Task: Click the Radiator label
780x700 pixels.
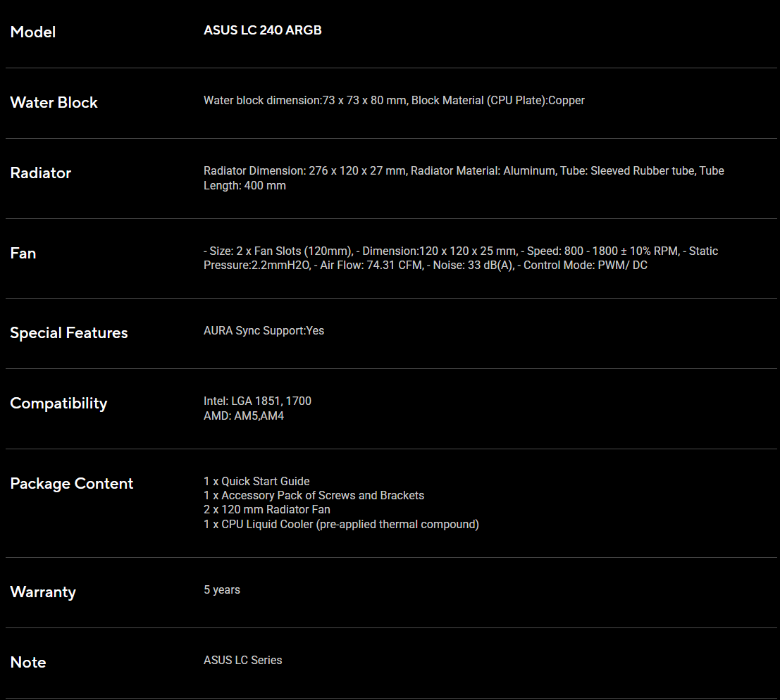Action: (x=41, y=173)
